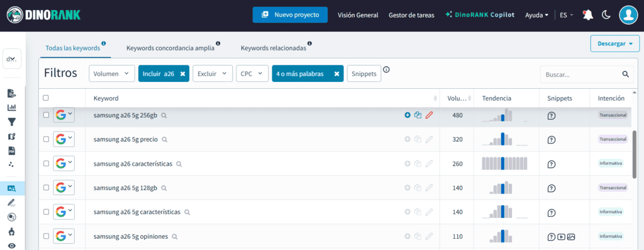The width and height of the screenshot is (644, 250).
Task: Click red edit pencil for samsung a26 5g 256gb
Action: [x=429, y=115]
